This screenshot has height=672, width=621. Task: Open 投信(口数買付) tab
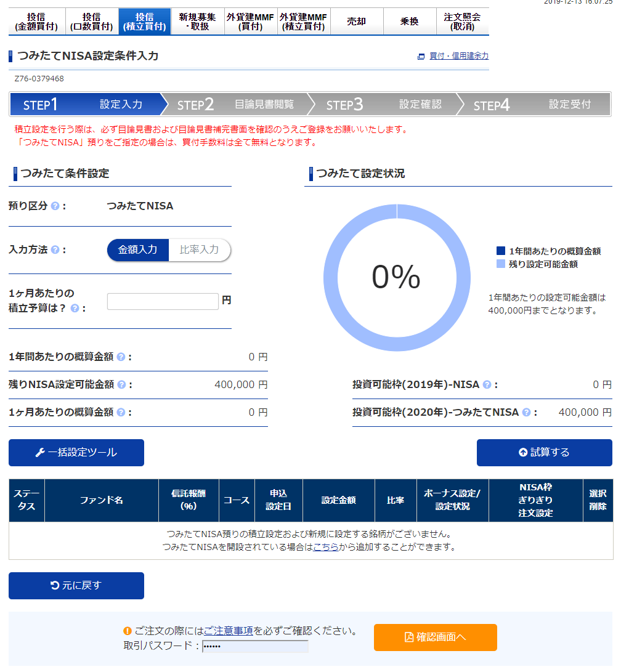click(92, 22)
